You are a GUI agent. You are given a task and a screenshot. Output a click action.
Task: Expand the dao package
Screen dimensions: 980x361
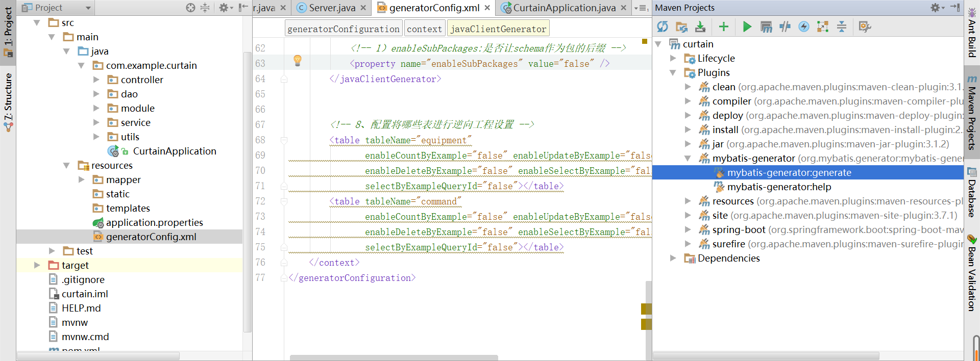[x=96, y=94]
